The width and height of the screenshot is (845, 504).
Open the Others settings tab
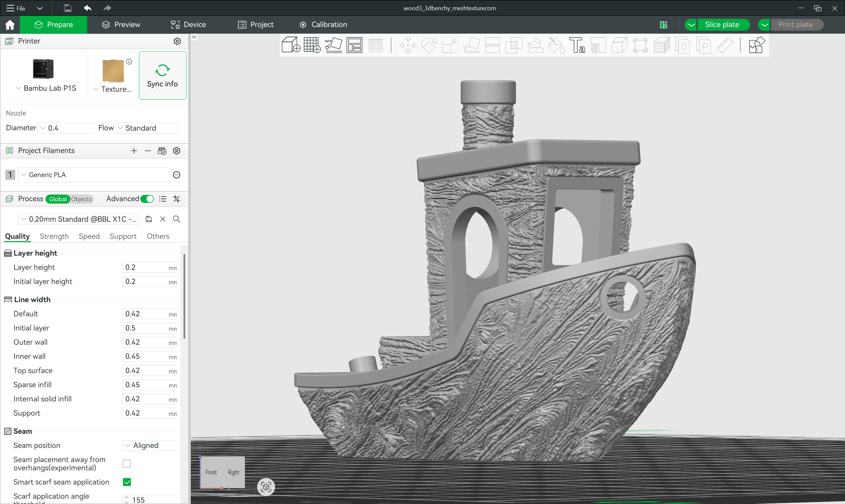click(158, 236)
